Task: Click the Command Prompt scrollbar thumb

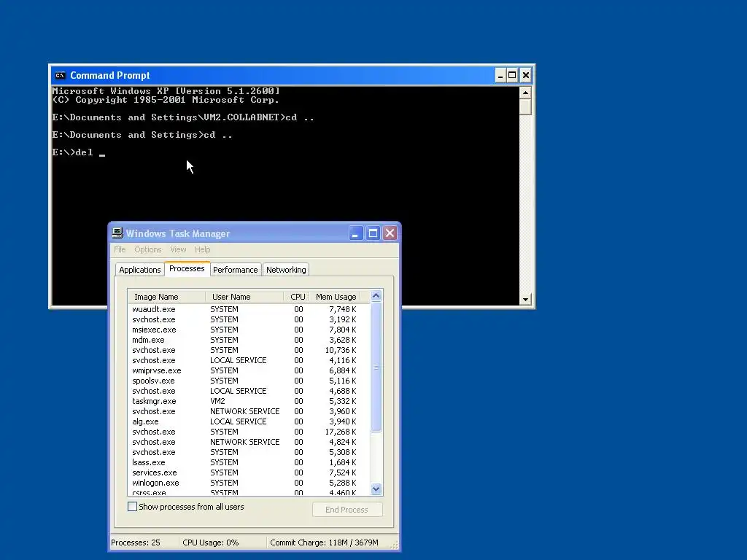Action: (x=525, y=106)
